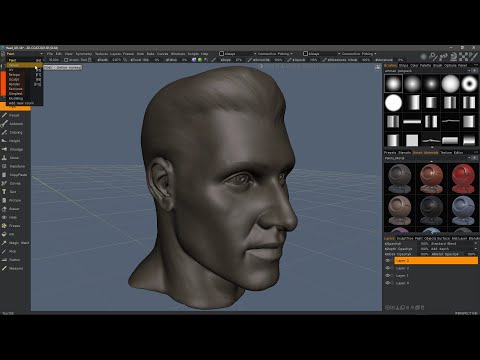Viewport: 480px width, 360px height.
Task: Activate the Eraser tool
Action: pyautogui.click(x=12, y=209)
